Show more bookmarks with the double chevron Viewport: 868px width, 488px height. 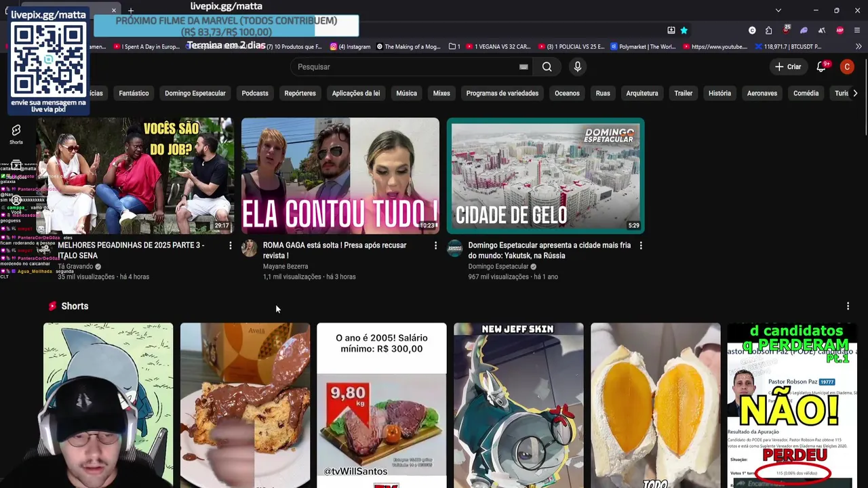(859, 47)
